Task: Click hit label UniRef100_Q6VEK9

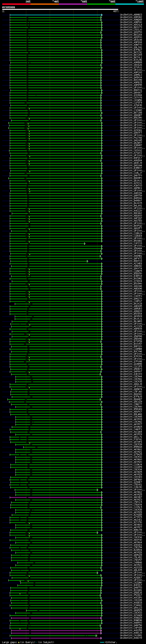Action: tap(131, 316)
